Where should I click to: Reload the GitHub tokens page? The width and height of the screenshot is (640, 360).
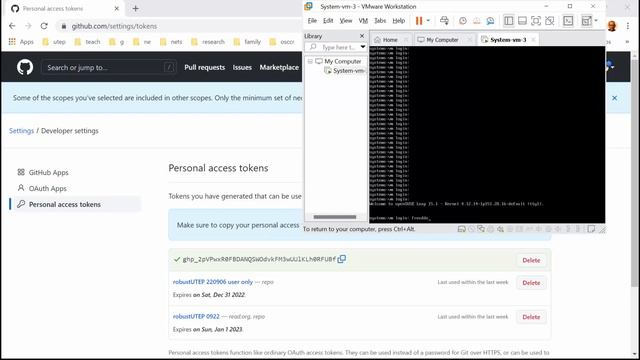click(44, 26)
